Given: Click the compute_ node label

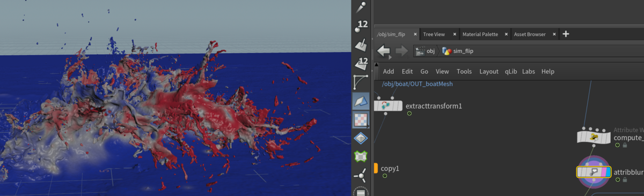Looking at the screenshot, I should pos(628,138).
